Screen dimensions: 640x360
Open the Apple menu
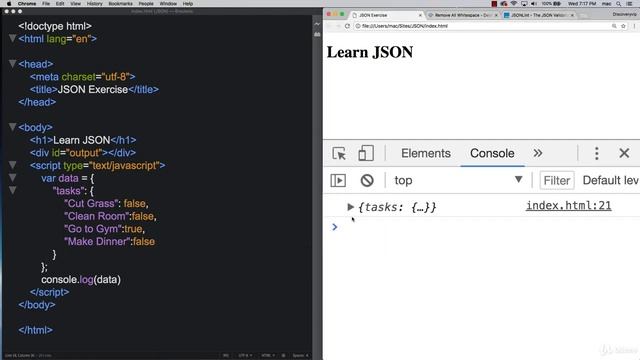[9, 4]
